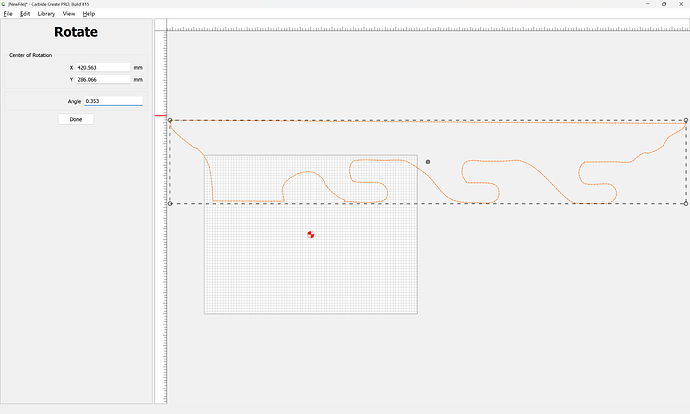Open the Library menu
This screenshot has height=414, width=690.
click(x=46, y=14)
